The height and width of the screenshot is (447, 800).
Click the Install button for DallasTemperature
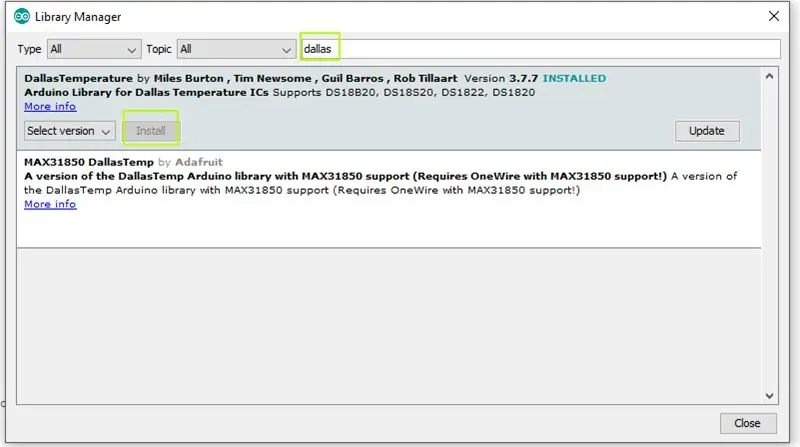[x=151, y=131]
